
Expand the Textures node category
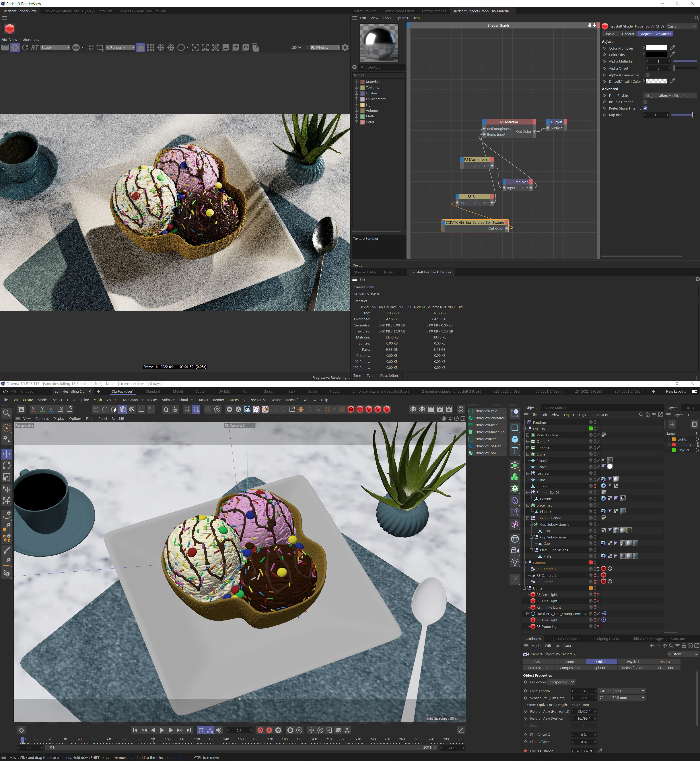[x=356, y=87]
